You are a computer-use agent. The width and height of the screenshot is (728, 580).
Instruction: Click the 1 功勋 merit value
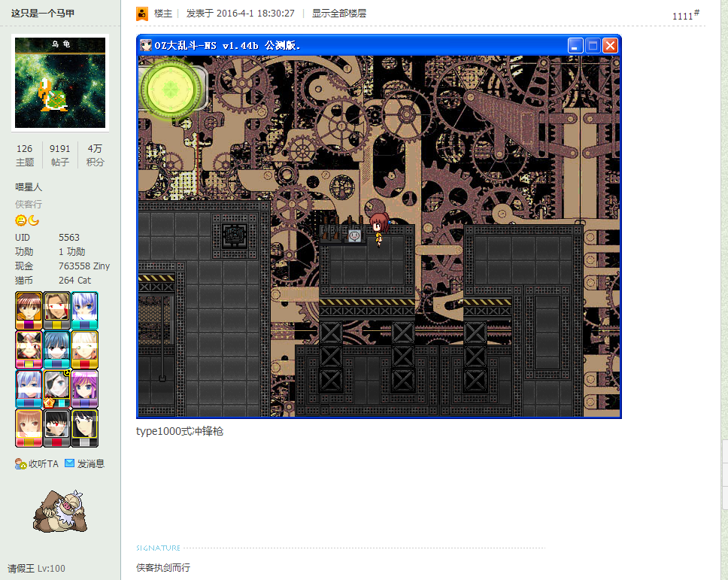[72, 252]
